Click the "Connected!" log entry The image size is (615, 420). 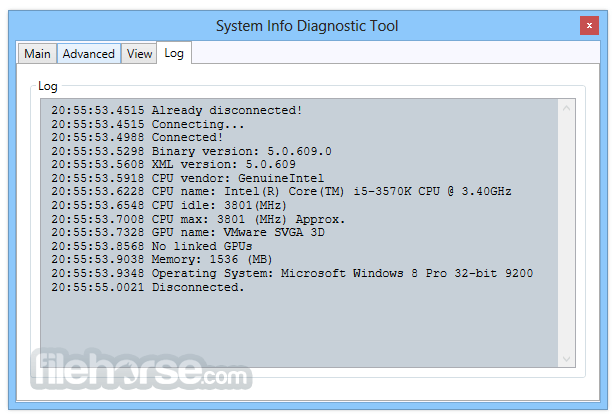pos(137,138)
